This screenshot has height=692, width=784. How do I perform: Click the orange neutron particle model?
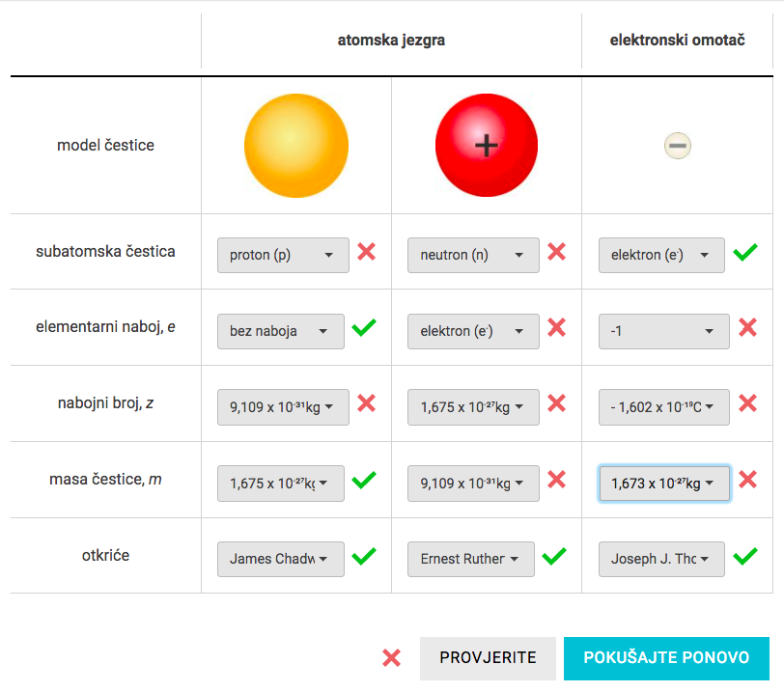click(x=296, y=146)
